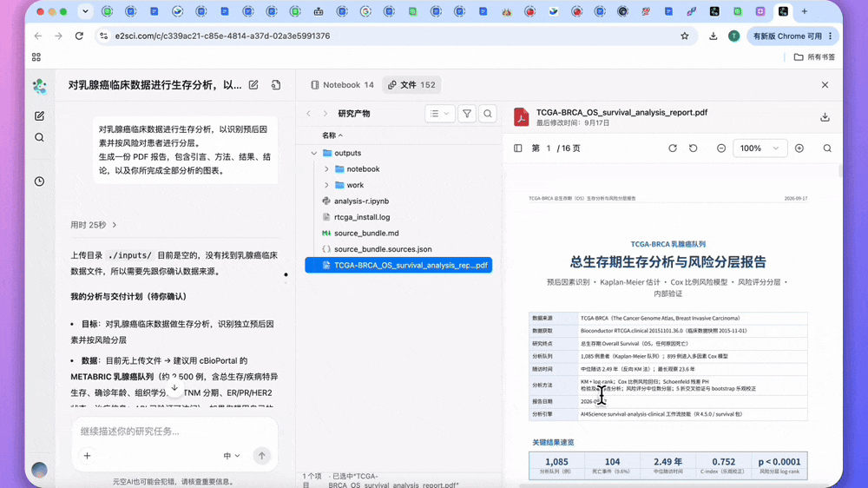Open new chat from the left sidebar
The width and height of the screenshot is (868, 488).
coord(39,115)
